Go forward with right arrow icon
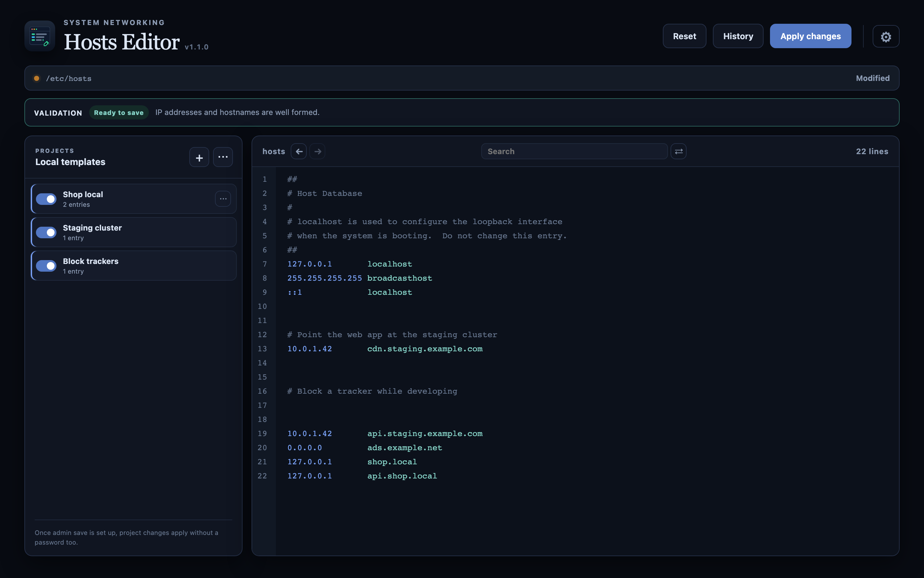Image resolution: width=924 pixels, height=578 pixels. tap(318, 151)
